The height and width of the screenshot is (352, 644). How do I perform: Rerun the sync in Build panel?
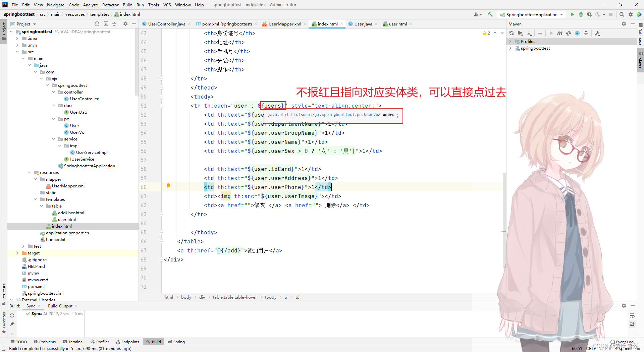click(12, 315)
